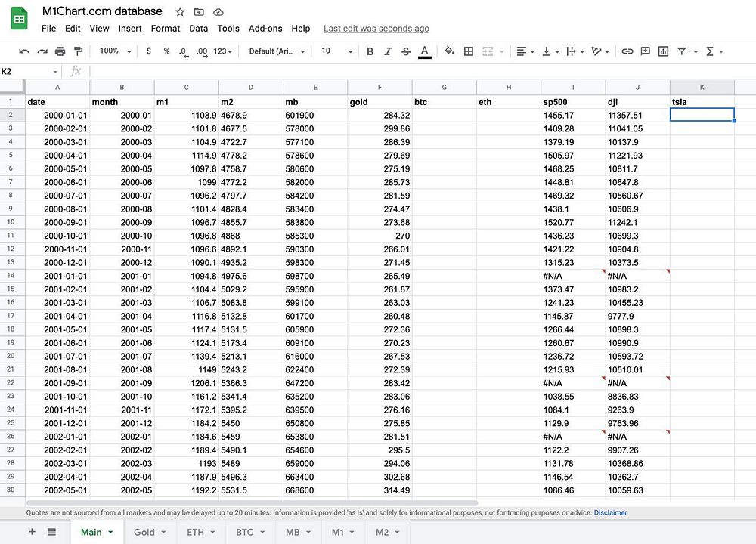Open Last edit was seconds ago link
756x544 pixels.
(x=376, y=29)
